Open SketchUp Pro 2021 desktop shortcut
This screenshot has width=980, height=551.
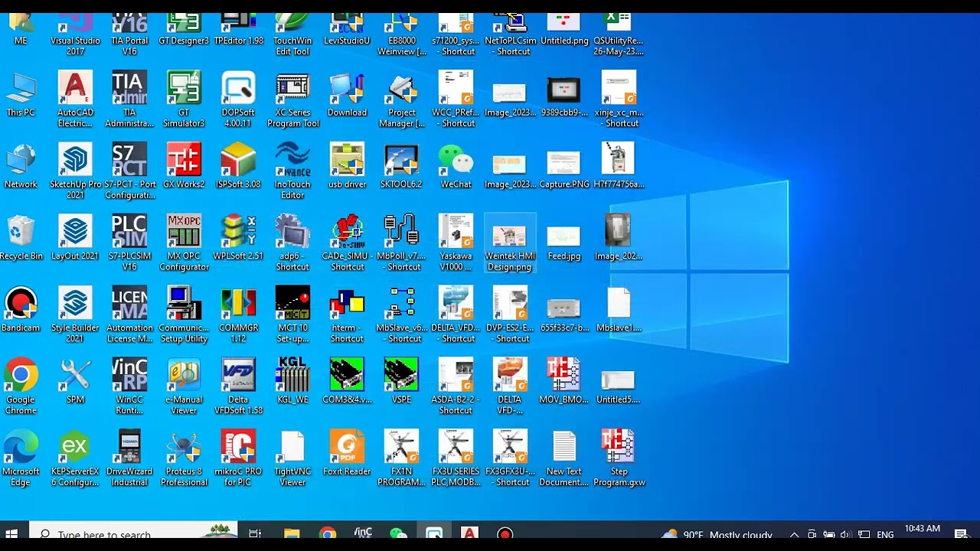[75, 171]
